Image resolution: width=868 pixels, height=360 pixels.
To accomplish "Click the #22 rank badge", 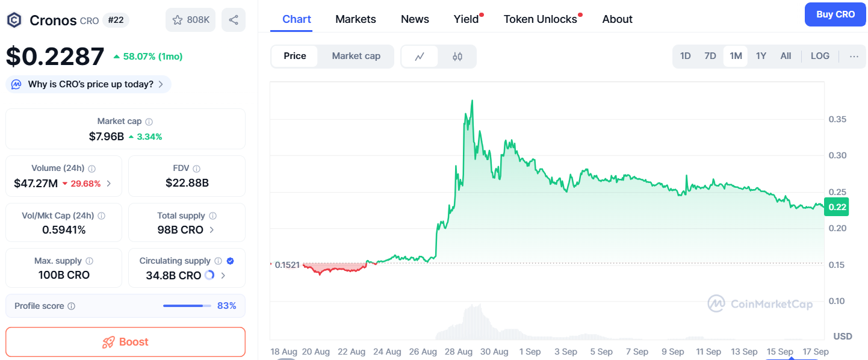I will click(x=116, y=20).
